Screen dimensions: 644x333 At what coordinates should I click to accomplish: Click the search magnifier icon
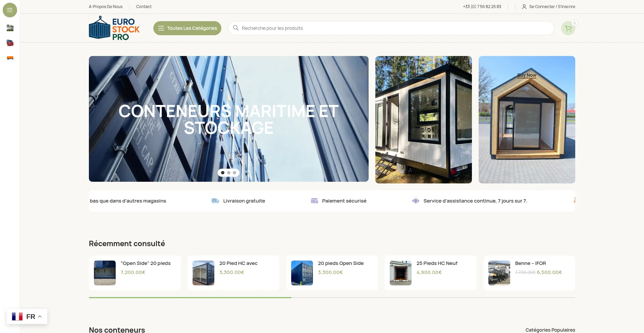click(x=236, y=28)
